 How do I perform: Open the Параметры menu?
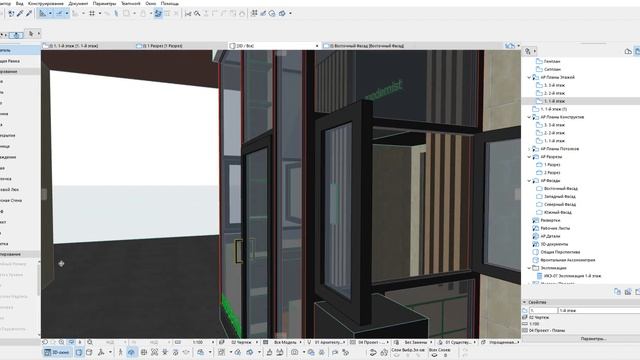tap(104, 3)
